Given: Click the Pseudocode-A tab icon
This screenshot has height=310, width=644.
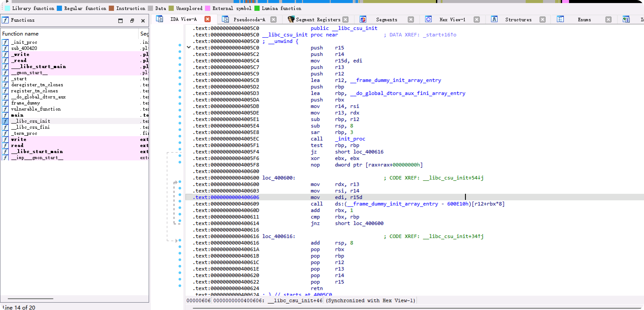Looking at the screenshot, I should (x=225, y=19).
